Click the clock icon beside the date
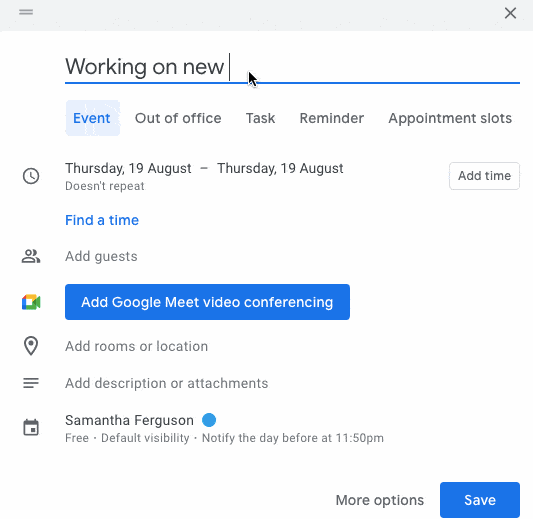 [31, 176]
